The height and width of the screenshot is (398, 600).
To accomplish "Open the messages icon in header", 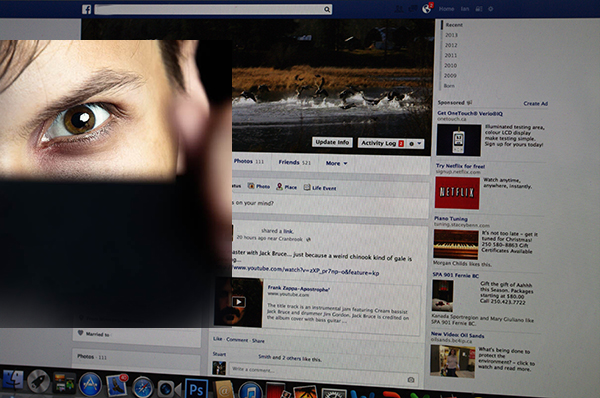I will (x=412, y=8).
